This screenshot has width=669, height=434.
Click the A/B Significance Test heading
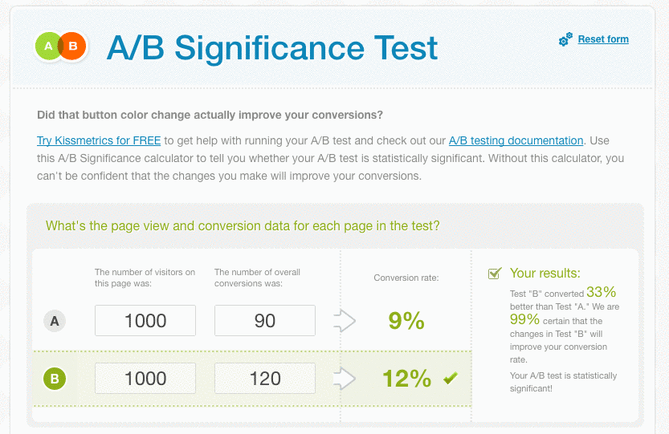pos(272,47)
